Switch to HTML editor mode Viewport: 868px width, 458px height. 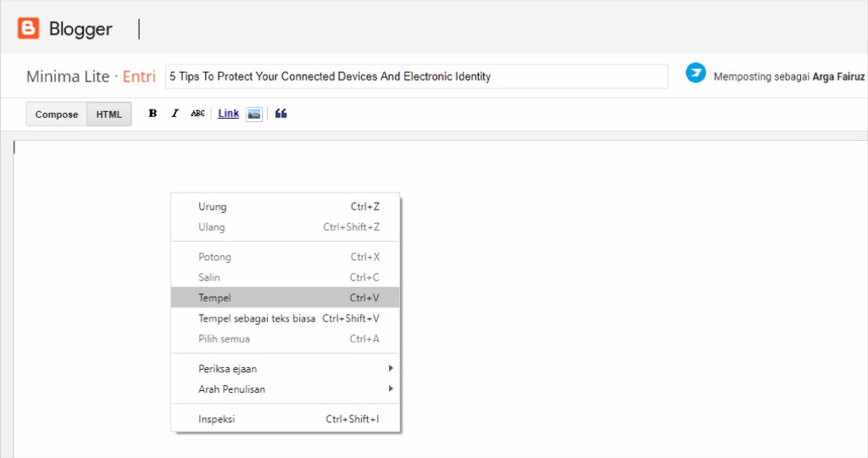click(x=109, y=114)
